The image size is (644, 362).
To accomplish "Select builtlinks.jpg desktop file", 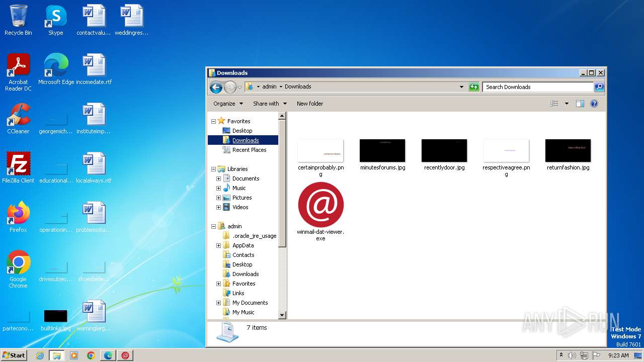I will (x=56, y=320).
